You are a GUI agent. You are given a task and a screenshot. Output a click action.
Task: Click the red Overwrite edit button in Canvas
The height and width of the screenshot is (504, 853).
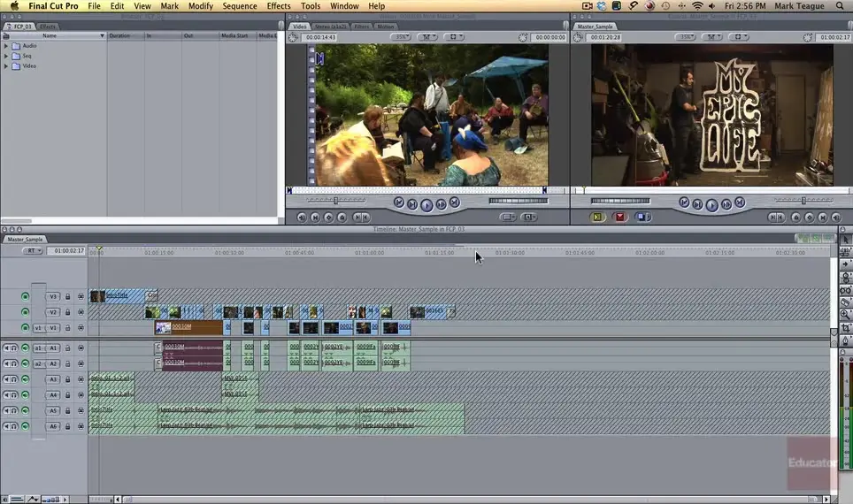click(619, 217)
